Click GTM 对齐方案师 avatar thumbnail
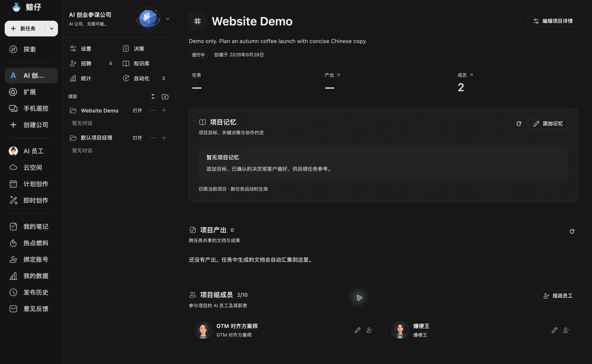Screen dimensions: 592x364 (203, 330)
